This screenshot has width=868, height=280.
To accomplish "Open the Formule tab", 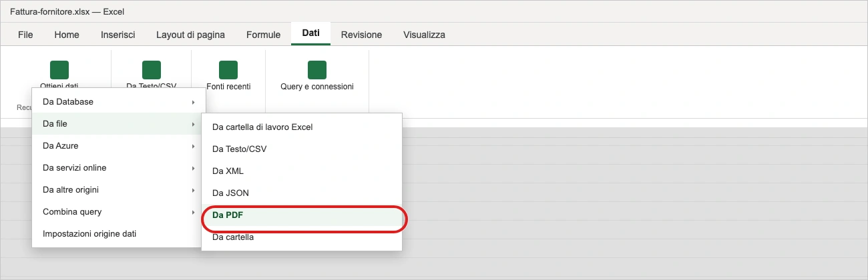I will coord(263,35).
